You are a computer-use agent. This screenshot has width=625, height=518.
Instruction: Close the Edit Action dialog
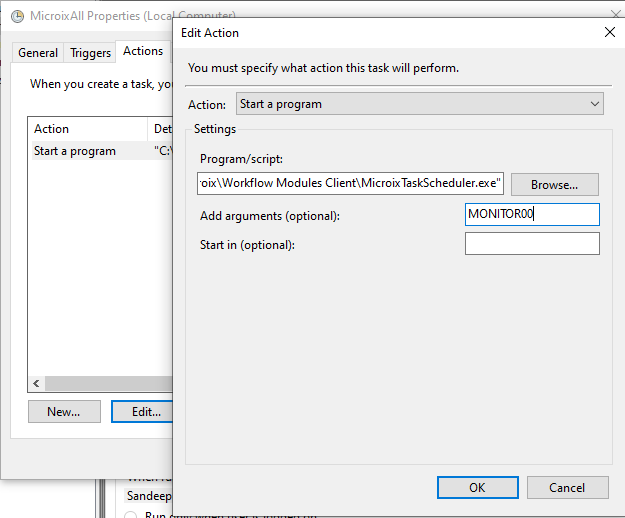[610, 32]
